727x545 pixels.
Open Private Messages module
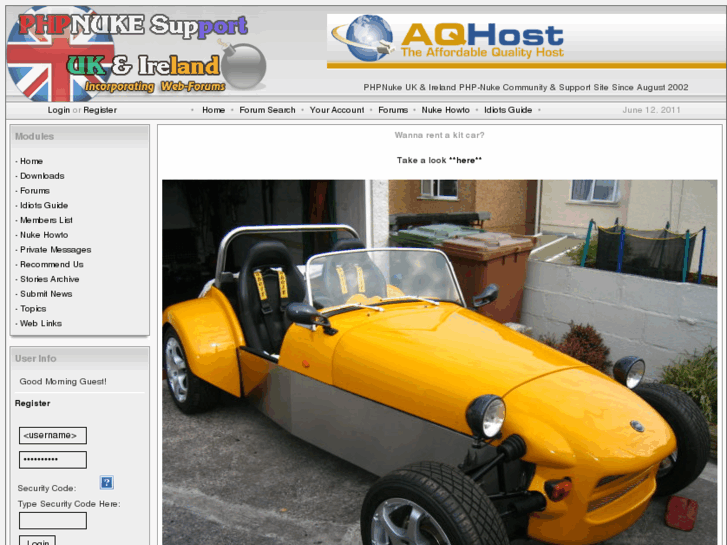[x=55, y=250]
